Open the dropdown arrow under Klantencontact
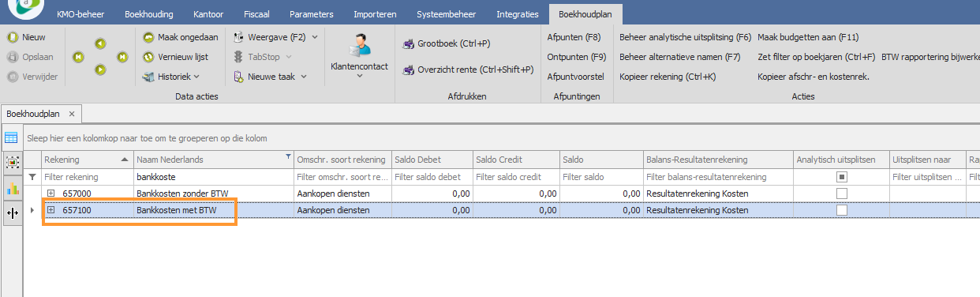 (x=359, y=77)
